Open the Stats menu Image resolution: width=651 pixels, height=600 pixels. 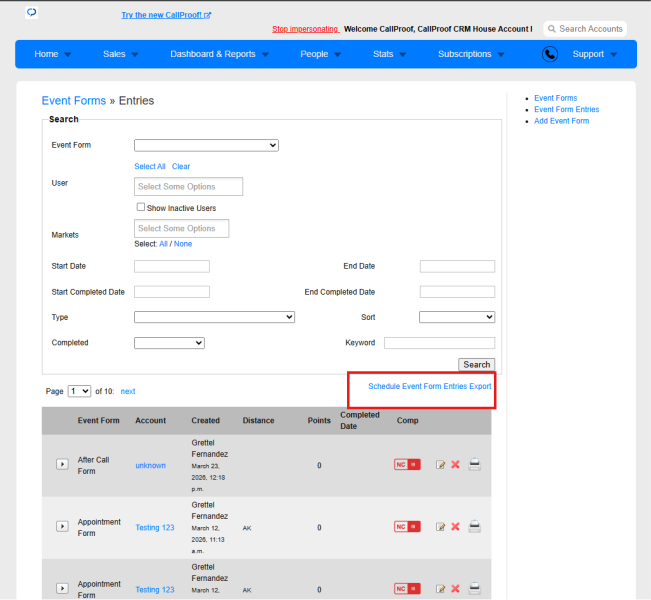389,54
